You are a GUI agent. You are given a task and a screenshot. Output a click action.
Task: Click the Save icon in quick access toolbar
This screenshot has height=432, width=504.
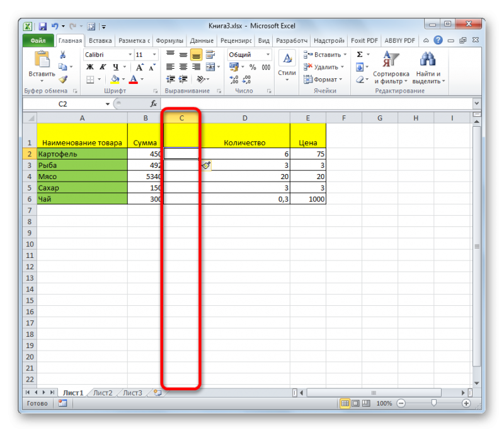pyautogui.click(x=42, y=26)
